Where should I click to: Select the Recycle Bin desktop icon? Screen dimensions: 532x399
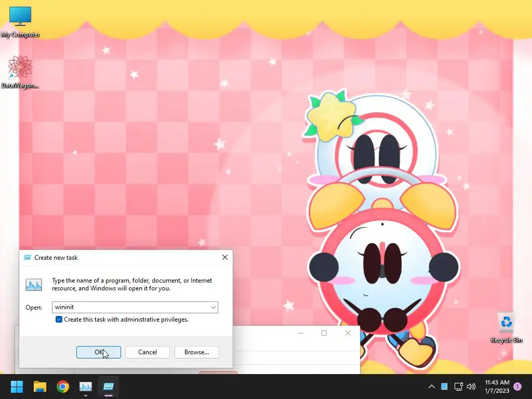(506, 328)
